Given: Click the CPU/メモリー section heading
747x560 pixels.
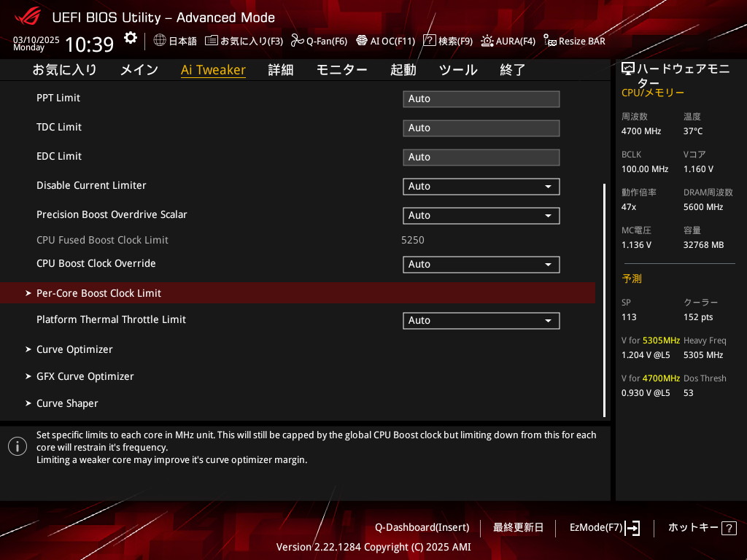Looking at the screenshot, I should coord(653,93).
